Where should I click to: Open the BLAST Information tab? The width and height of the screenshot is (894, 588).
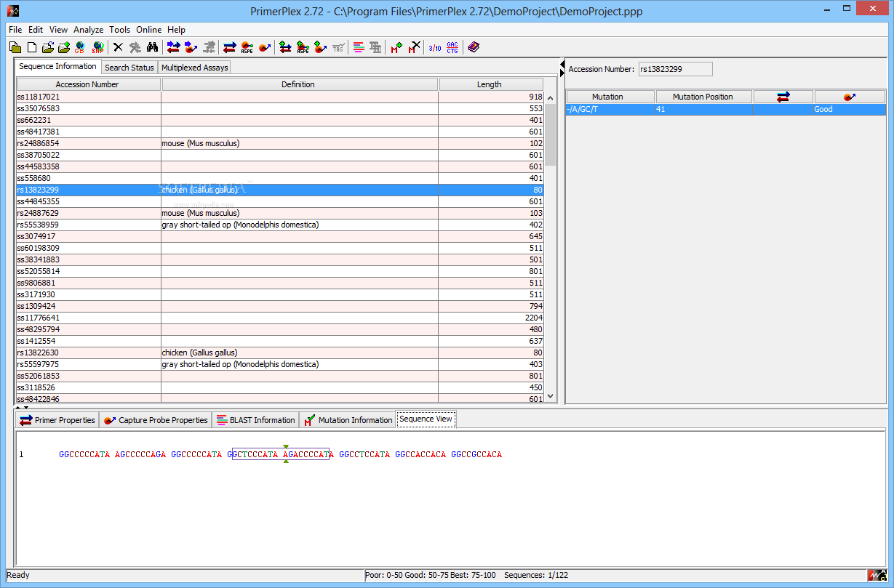pyautogui.click(x=255, y=420)
